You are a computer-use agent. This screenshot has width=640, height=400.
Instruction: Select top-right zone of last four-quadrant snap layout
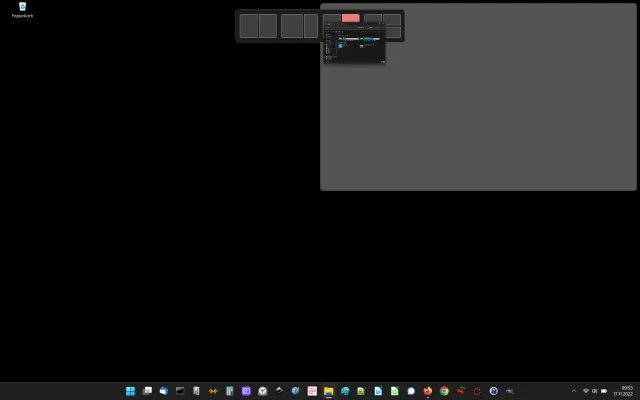point(392,19)
